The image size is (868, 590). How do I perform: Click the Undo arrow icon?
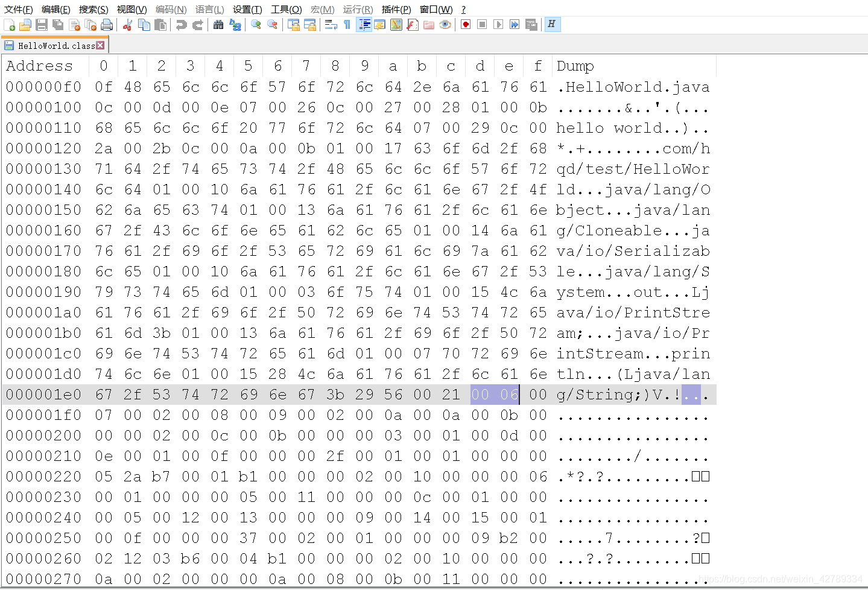(x=181, y=25)
